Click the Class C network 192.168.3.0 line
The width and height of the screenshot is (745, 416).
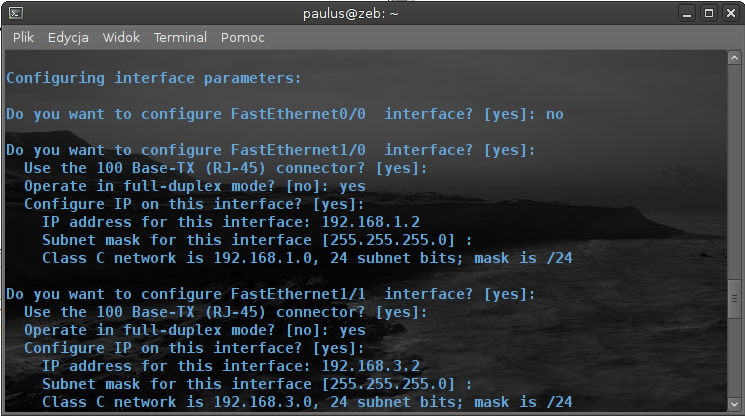pyautogui.click(x=306, y=402)
